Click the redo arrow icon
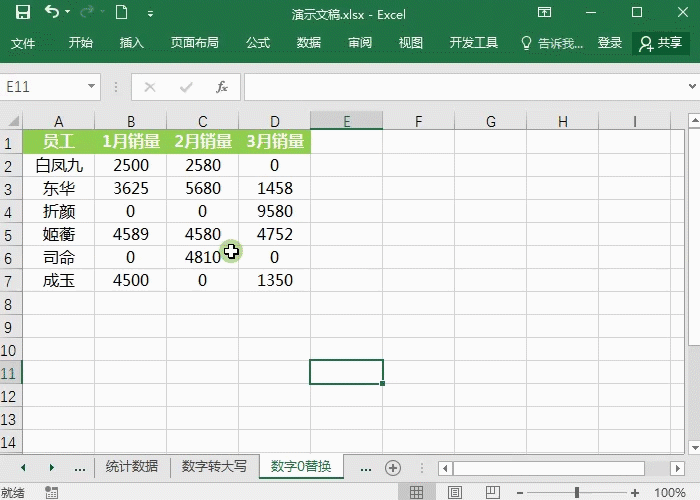This screenshot has width=700, height=500. 87,12
